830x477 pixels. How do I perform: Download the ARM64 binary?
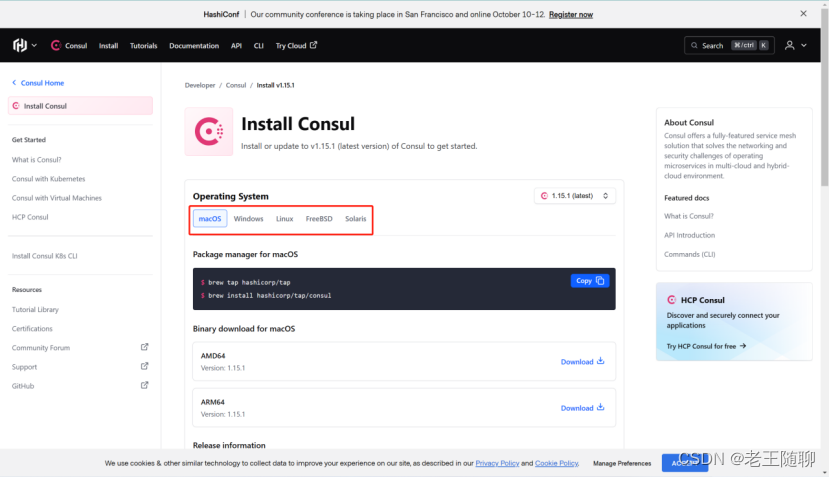(582, 408)
